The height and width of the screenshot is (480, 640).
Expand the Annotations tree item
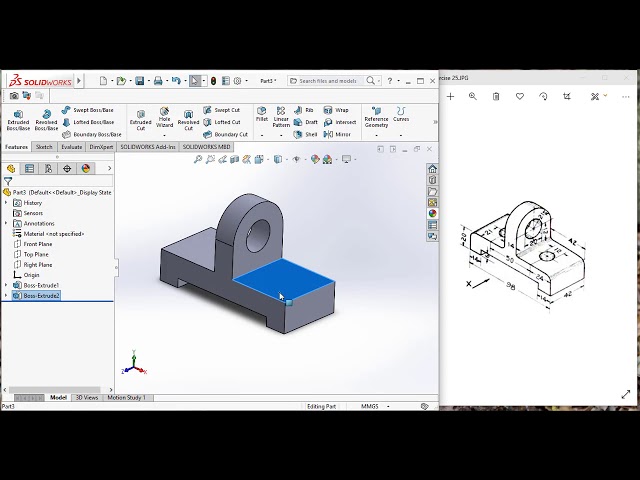click(6, 223)
